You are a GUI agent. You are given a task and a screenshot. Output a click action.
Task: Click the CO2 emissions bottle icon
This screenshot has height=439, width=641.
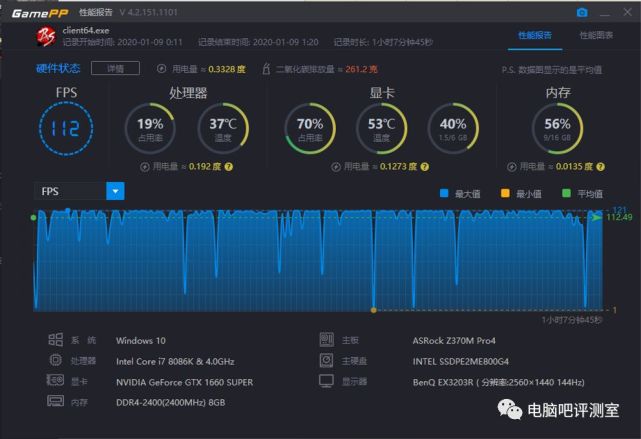[x=266, y=69]
